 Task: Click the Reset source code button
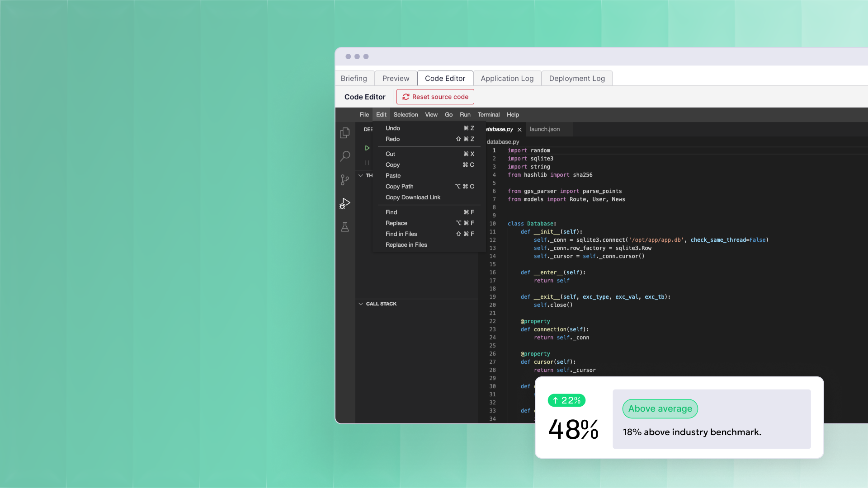tap(435, 97)
